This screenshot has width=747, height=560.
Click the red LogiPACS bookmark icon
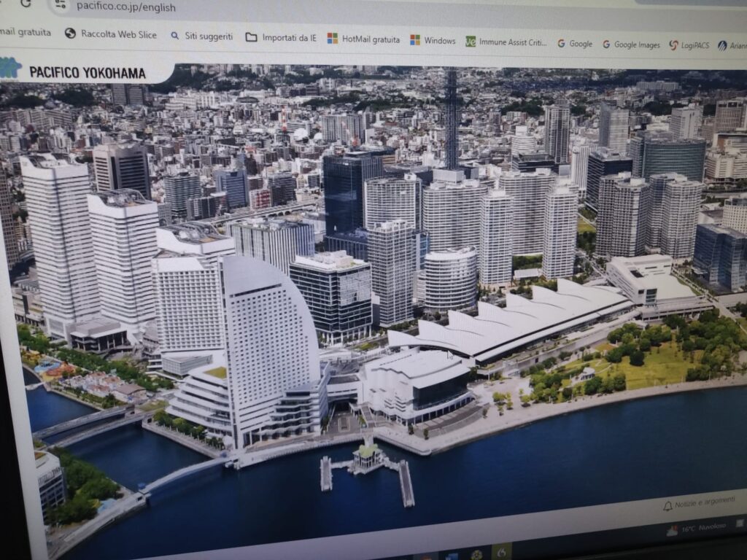pos(673,45)
